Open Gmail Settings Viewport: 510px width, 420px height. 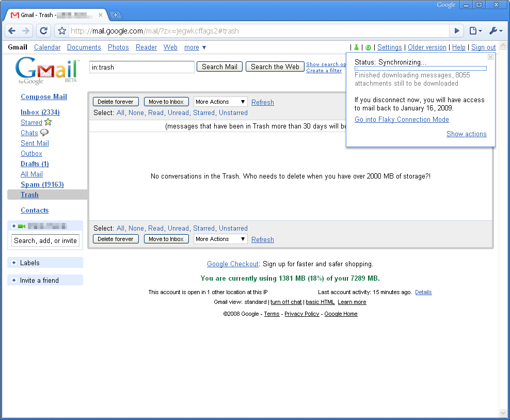point(389,47)
